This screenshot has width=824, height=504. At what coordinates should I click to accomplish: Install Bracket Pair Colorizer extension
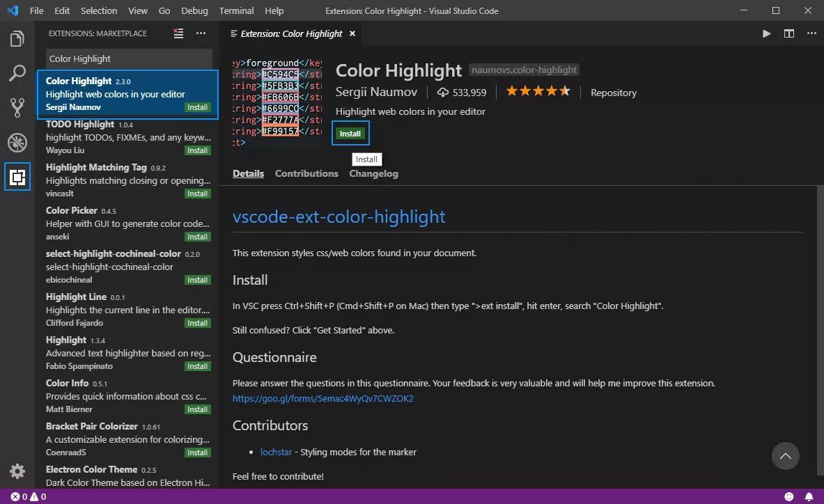pyautogui.click(x=198, y=452)
